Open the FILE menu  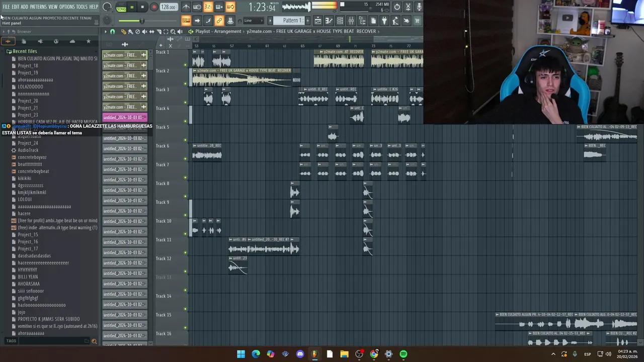[6, 7]
